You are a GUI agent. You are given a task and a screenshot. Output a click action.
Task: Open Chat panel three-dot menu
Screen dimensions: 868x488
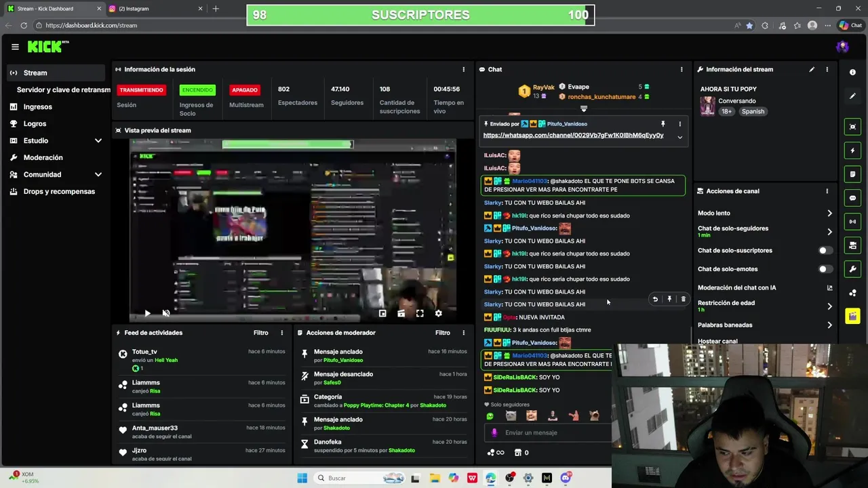pos(682,69)
